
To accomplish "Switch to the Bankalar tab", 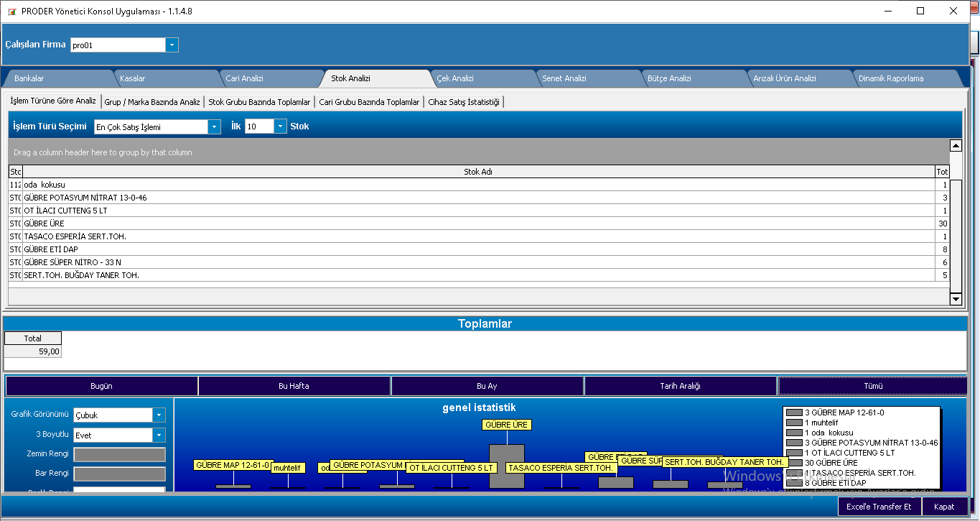I will pos(29,78).
